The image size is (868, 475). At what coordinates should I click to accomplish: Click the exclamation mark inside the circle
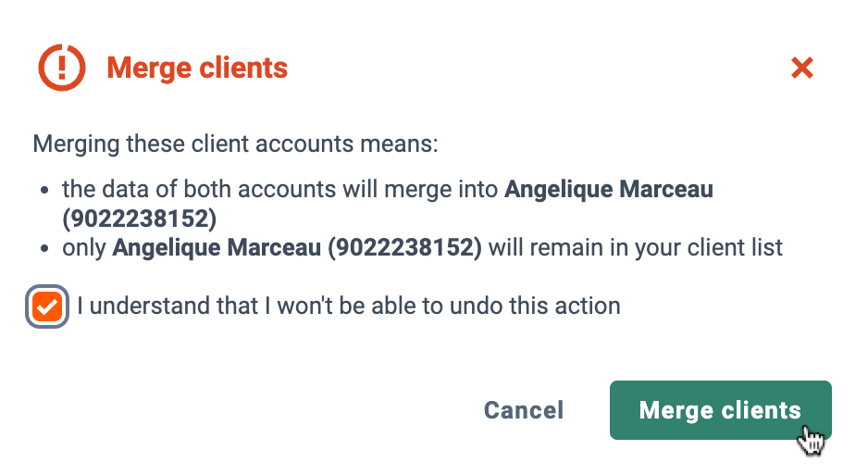pos(62,67)
